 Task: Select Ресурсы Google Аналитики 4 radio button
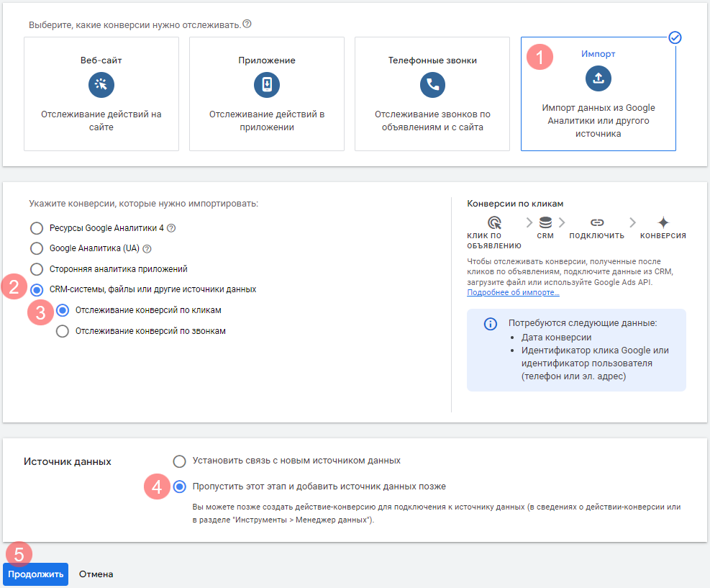click(37, 228)
